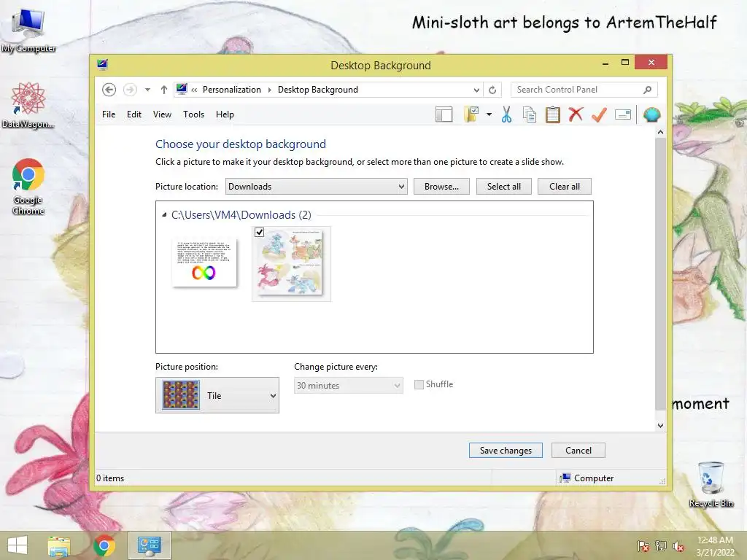Screen dimensions: 747x560
Task: Open recent locations dropdown arrow
Action: pos(147,90)
